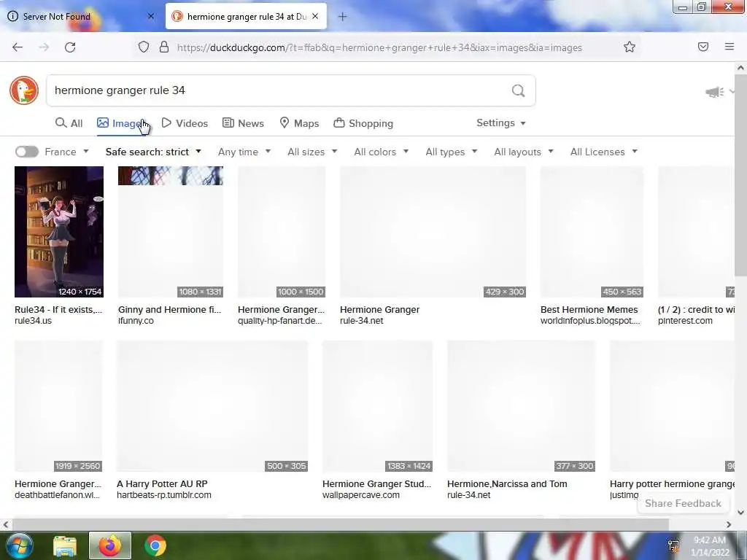Go back with the browser back arrow
Screen dimensions: 747x560
pyautogui.click(x=18, y=47)
